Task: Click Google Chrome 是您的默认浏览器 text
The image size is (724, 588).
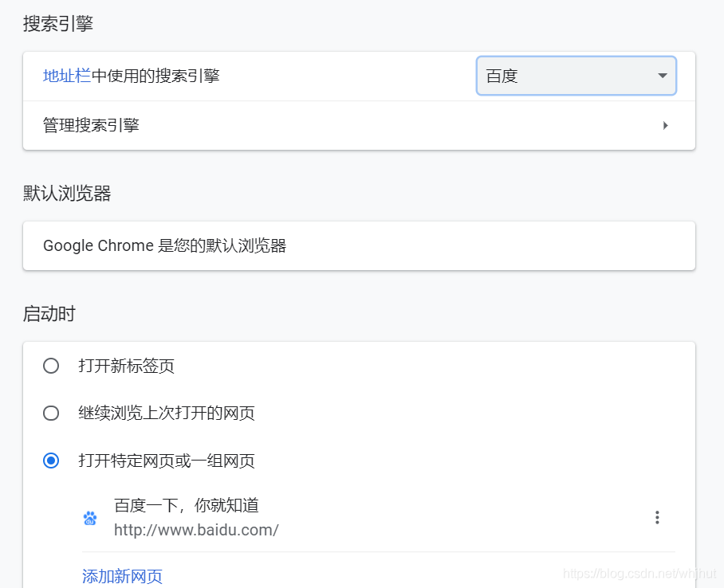Action: click(165, 245)
